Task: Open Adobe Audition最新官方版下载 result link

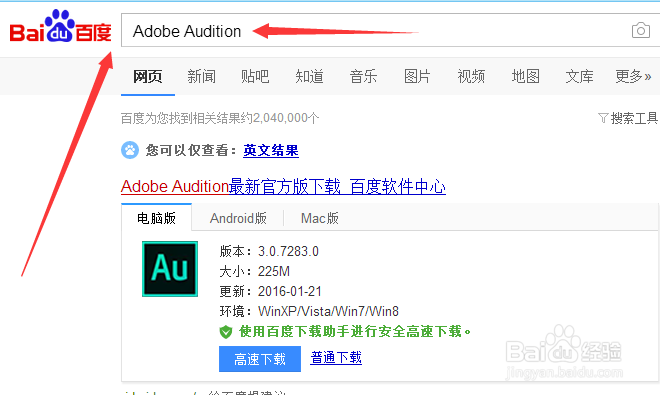Action: coord(283,187)
